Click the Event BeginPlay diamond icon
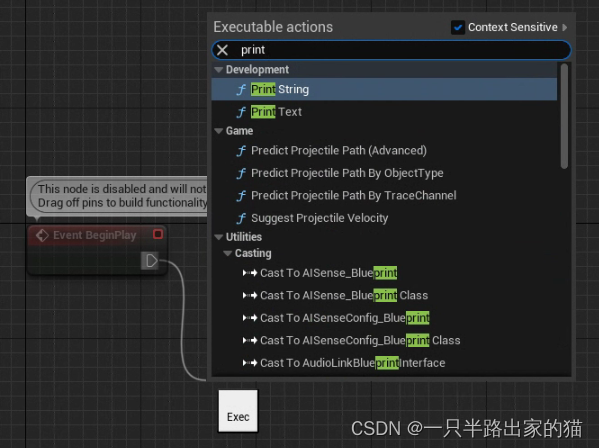Image resolution: width=599 pixels, height=448 pixels. coord(42,235)
